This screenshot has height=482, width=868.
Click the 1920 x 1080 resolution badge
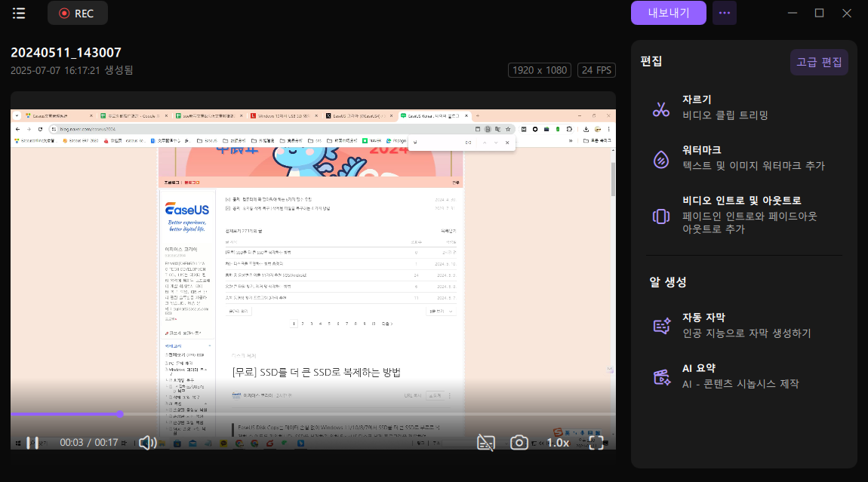[x=540, y=69]
